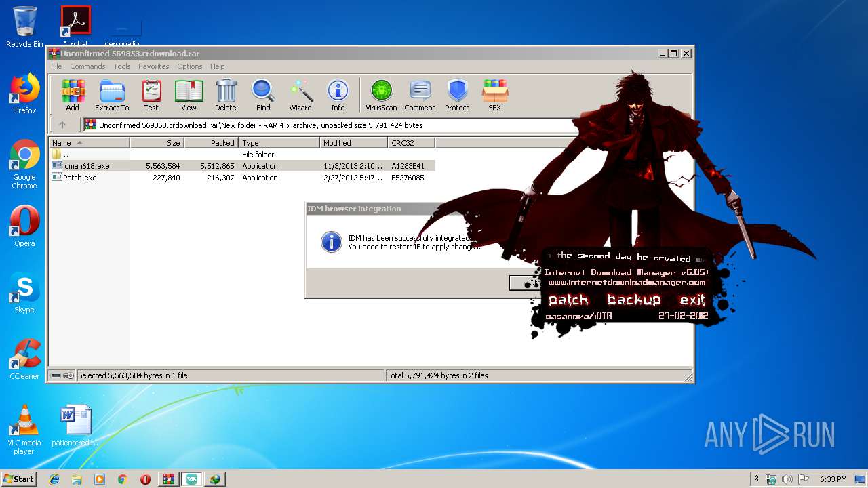
Task: Click 'Selected 5,563,584 bytes in 1 file' status
Action: [x=133, y=375]
